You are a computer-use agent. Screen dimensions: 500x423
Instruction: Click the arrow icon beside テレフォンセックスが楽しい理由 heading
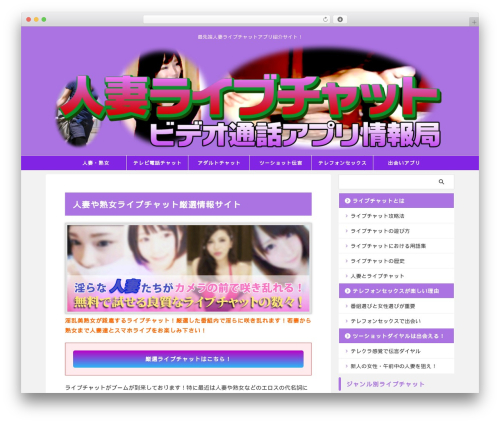(x=347, y=291)
